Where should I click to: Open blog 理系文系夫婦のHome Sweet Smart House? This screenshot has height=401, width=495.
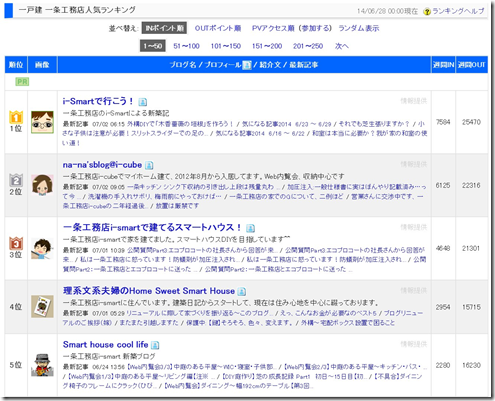[149, 291]
